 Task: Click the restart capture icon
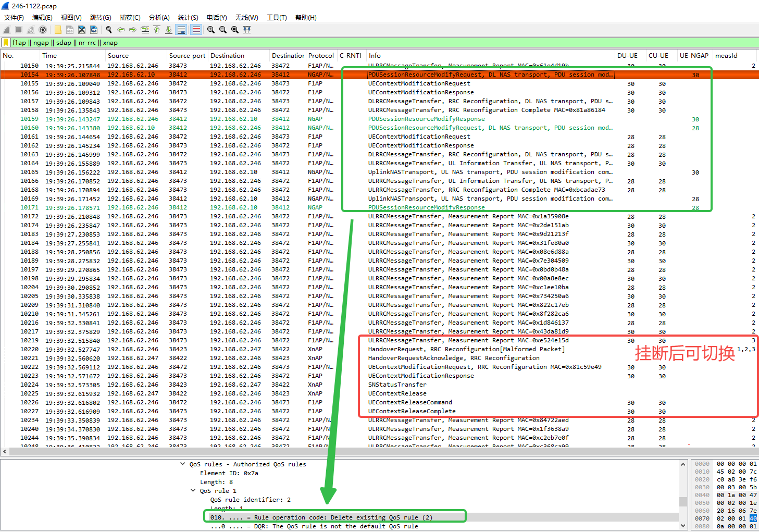(x=31, y=30)
